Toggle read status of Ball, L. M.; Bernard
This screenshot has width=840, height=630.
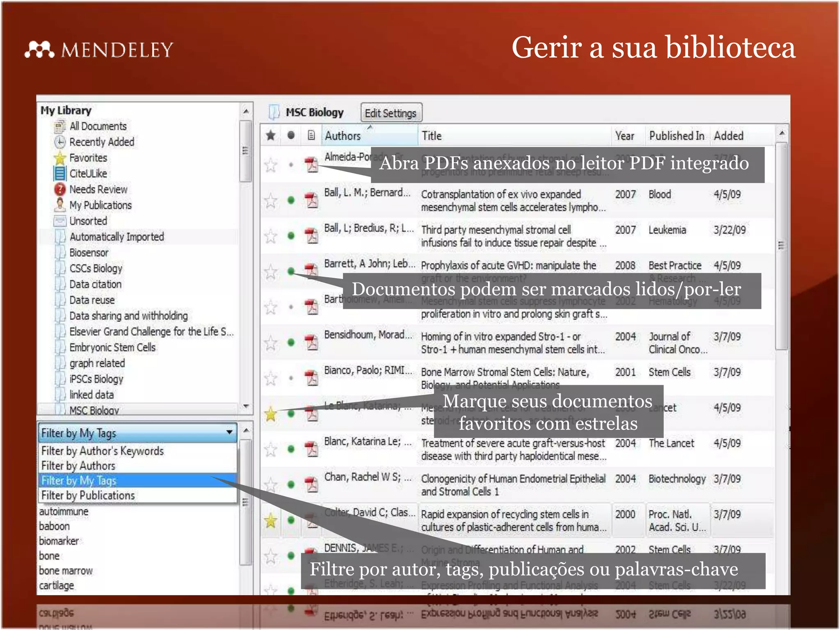pyautogui.click(x=291, y=200)
